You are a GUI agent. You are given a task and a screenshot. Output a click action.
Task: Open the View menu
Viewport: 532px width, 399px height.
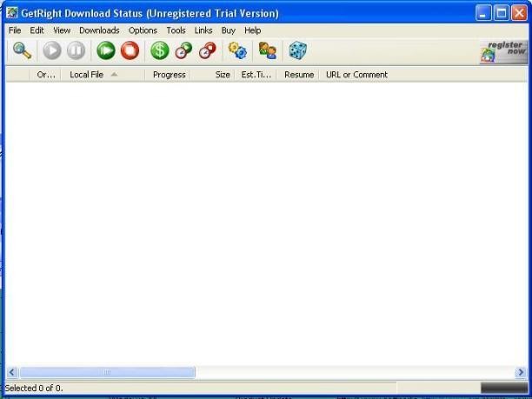point(62,30)
